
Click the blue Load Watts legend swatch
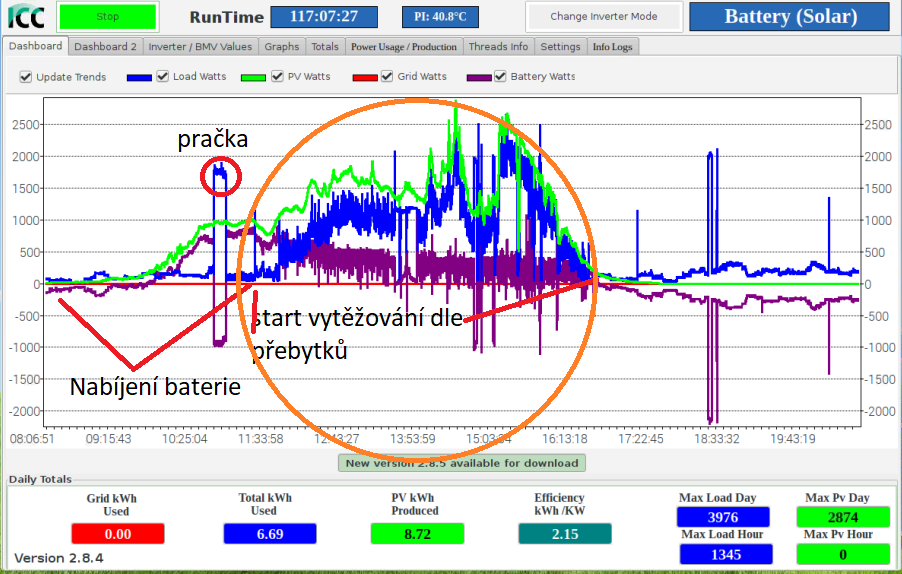(x=139, y=77)
